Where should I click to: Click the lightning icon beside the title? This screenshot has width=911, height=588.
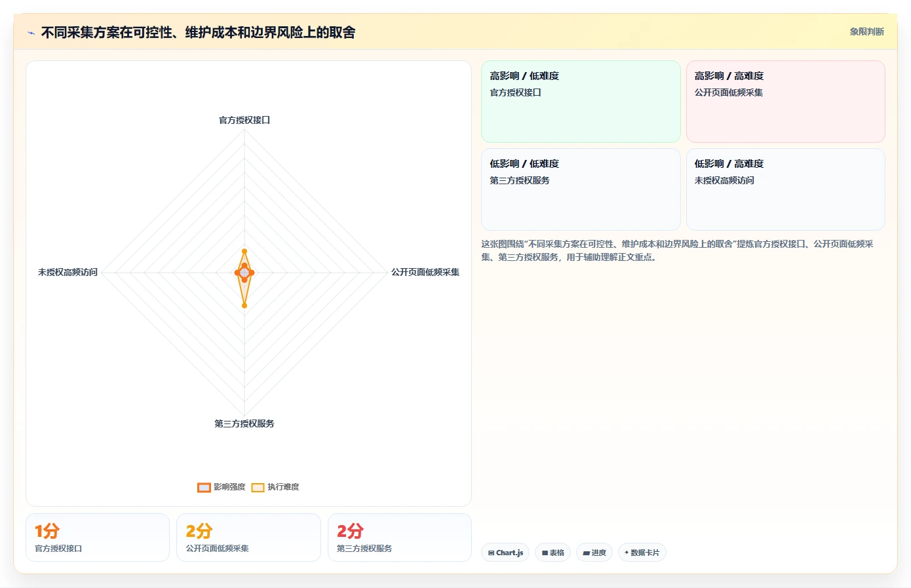[x=31, y=33]
